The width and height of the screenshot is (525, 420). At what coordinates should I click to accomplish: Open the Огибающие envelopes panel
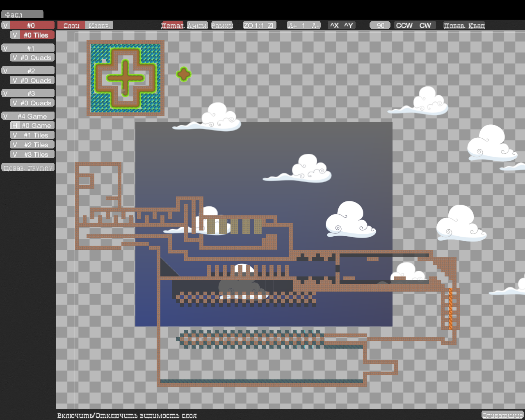click(502, 415)
